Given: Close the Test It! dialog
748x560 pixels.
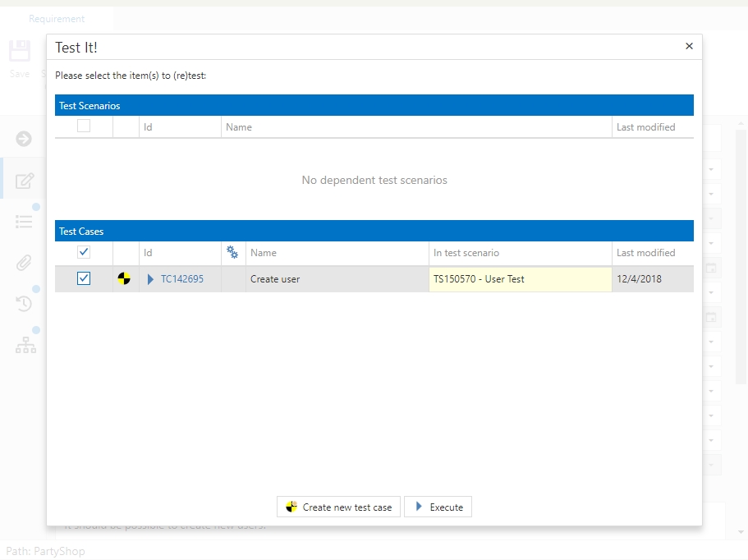Looking at the screenshot, I should click(x=689, y=47).
